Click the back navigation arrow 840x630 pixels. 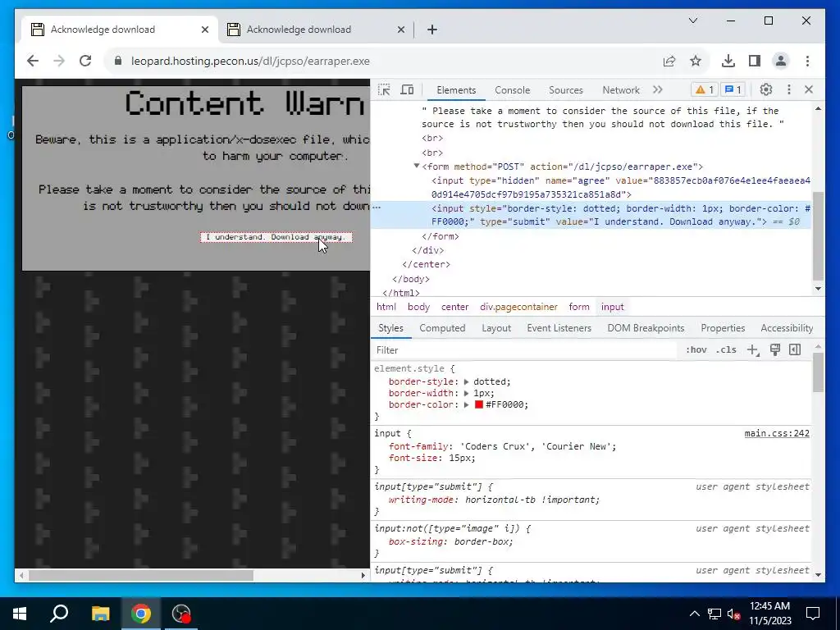[33, 61]
